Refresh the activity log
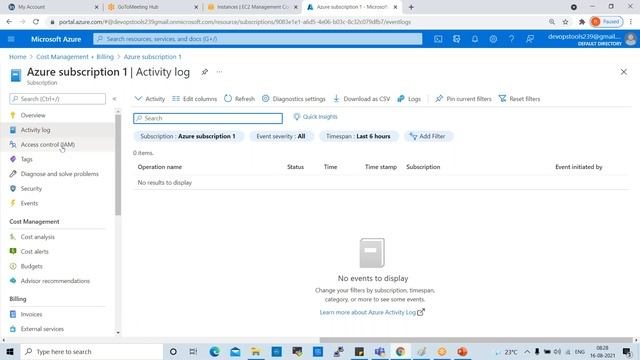Screen dimensions: 640x360 [239, 99]
